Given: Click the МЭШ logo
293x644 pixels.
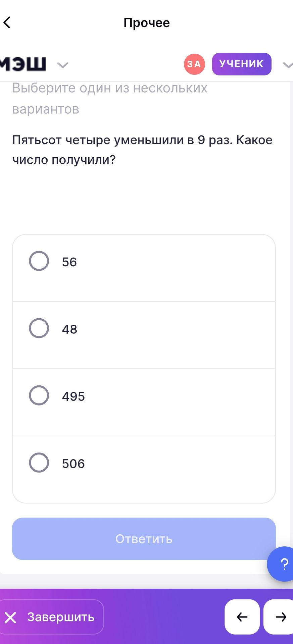Looking at the screenshot, I should point(23,64).
